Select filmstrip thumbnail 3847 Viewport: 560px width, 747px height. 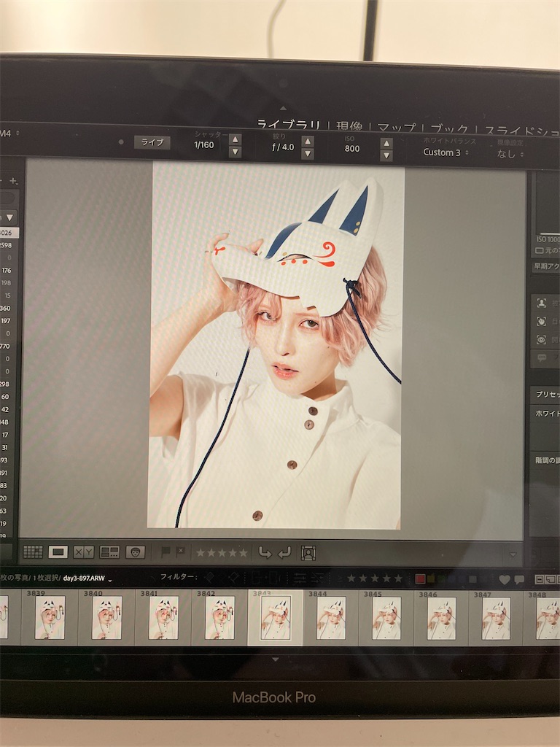[496, 617]
